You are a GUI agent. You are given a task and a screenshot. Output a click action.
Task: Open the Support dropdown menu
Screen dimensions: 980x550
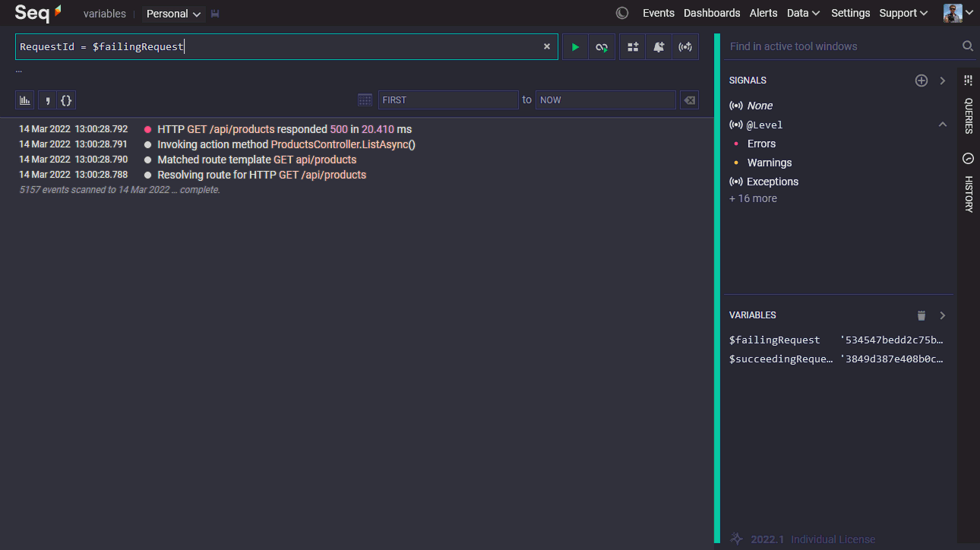pyautogui.click(x=903, y=13)
